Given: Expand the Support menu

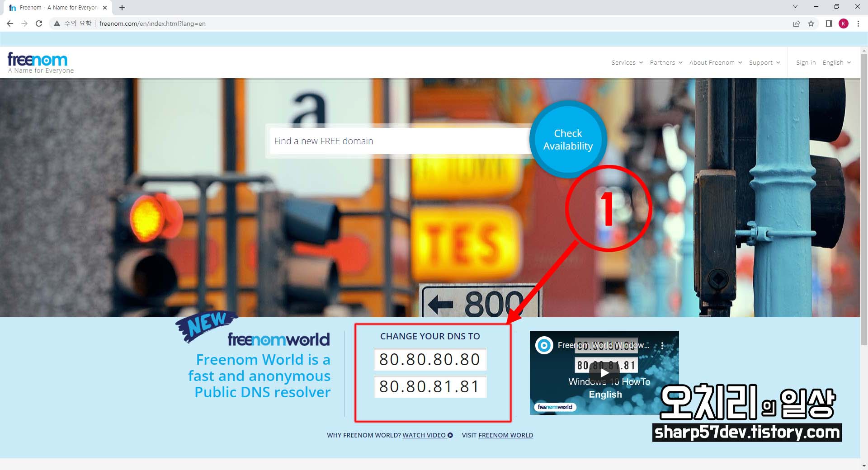Looking at the screenshot, I should click(x=764, y=62).
